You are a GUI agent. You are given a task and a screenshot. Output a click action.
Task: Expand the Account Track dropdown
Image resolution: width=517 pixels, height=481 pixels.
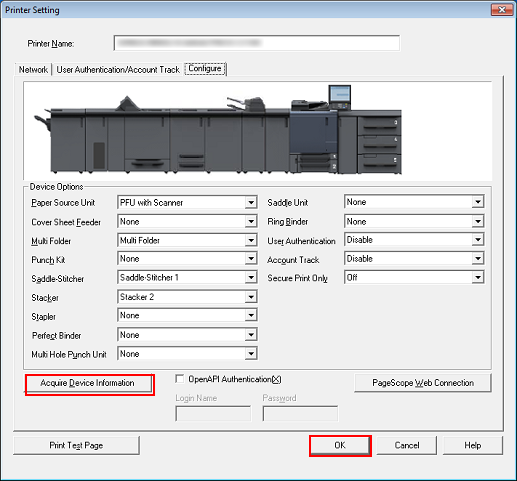pyautogui.click(x=414, y=258)
